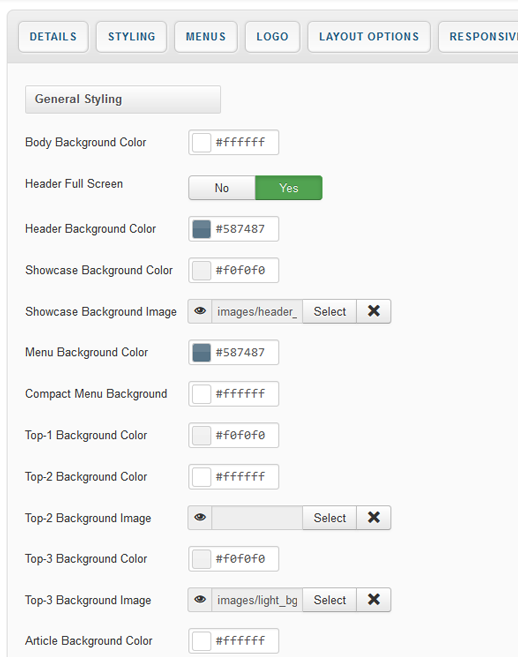This screenshot has width=518, height=657.
Task: Clear the Top-2 Background Image with X
Action: pos(374,517)
